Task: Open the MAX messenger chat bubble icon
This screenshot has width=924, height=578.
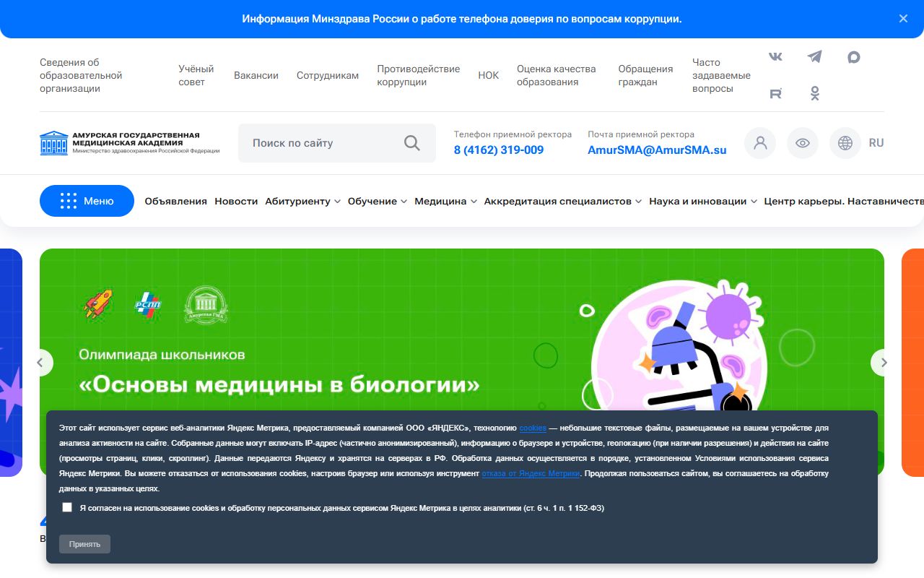Action: (x=853, y=57)
